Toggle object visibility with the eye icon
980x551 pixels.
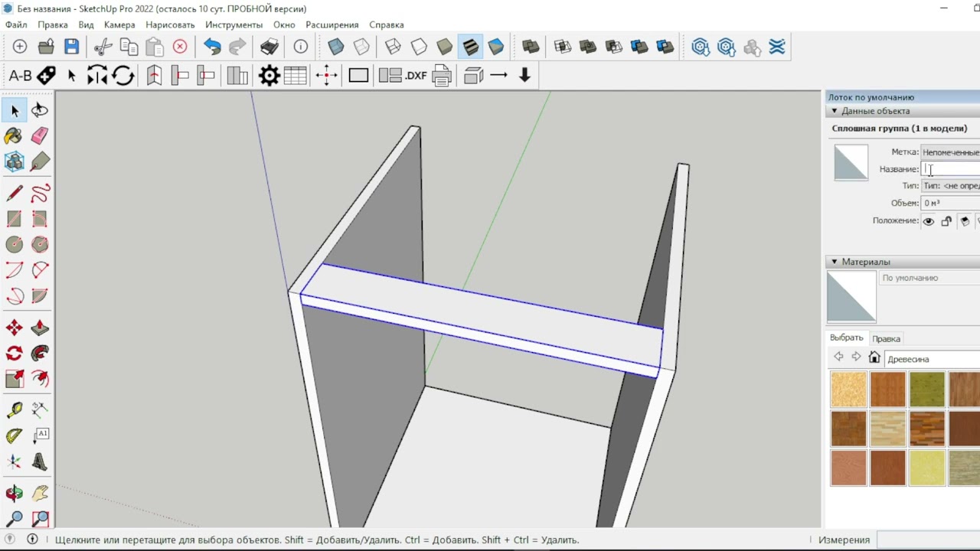click(x=928, y=221)
